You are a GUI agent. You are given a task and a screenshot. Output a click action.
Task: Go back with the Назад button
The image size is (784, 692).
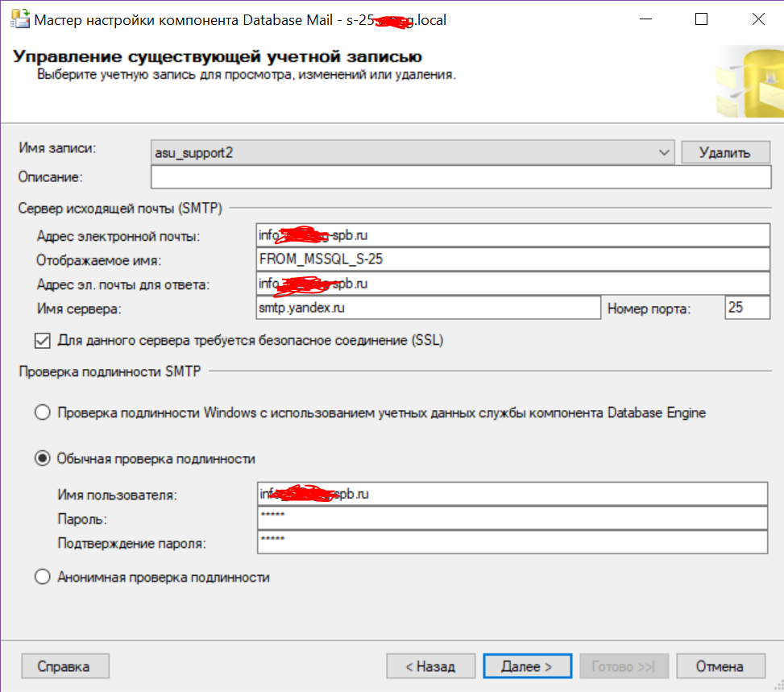430,666
